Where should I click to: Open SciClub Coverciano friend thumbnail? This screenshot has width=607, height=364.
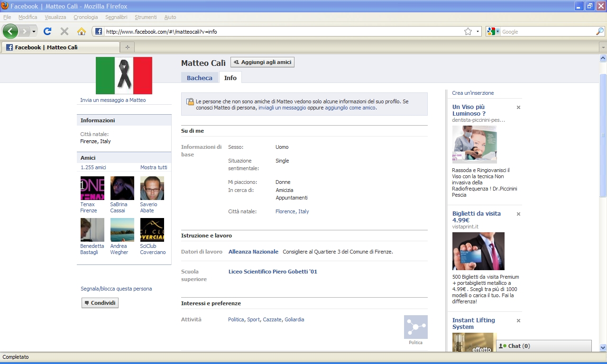click(x=152, y=230)
